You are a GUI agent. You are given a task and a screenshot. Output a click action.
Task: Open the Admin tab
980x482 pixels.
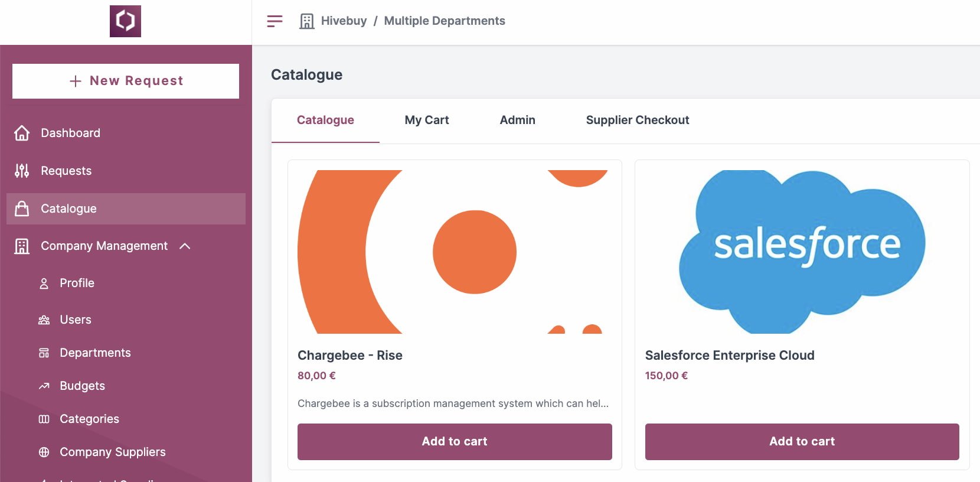click(x=517, y=120)
